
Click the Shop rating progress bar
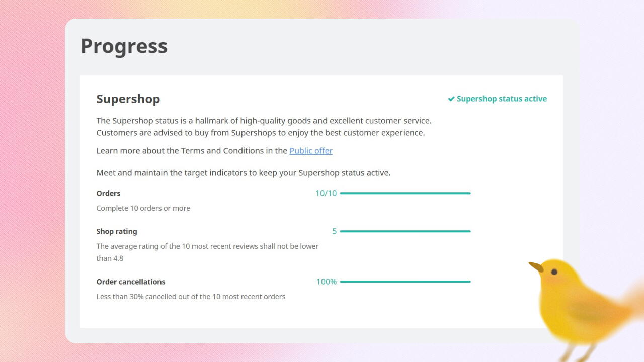pos(405,231)
